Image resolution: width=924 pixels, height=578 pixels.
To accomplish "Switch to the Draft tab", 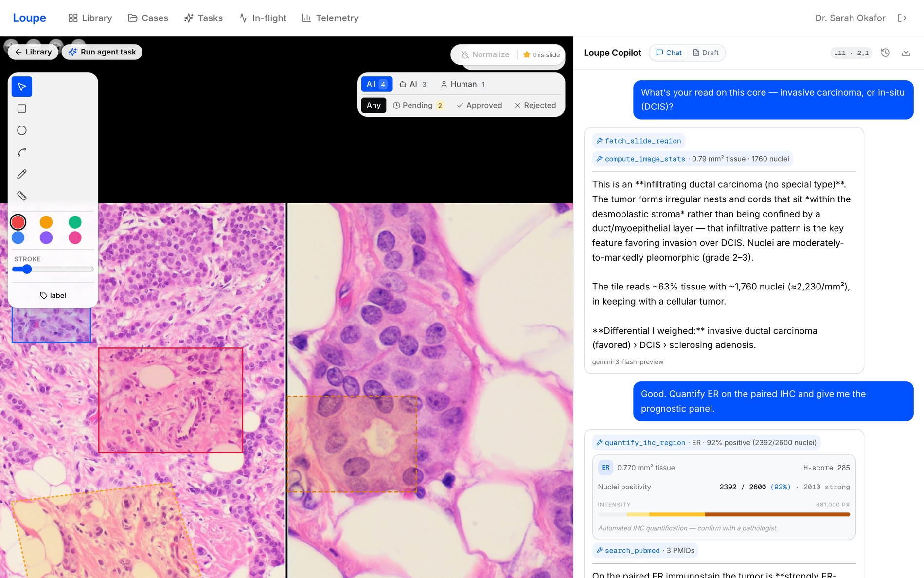I will click(x=706, y=53).
